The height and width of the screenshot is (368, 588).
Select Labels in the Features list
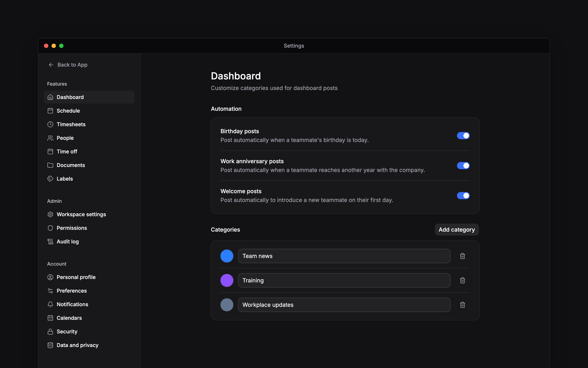point(89,179)
